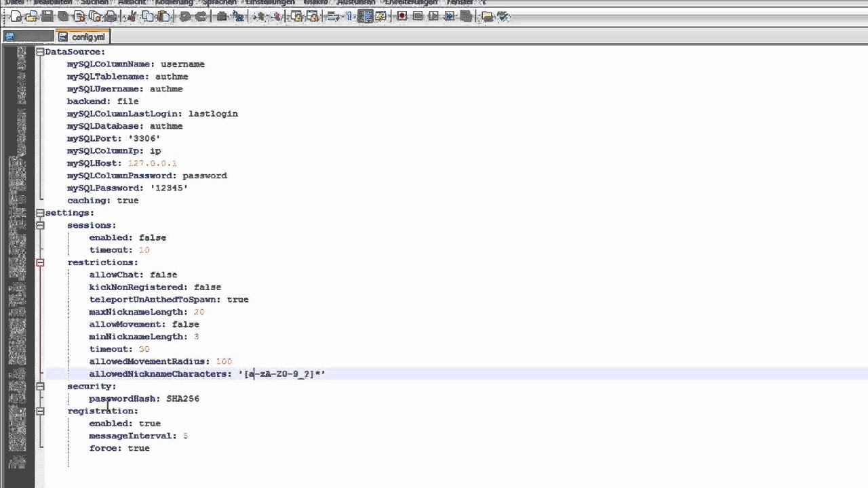Viewport: 868px width, 488px height.
Task: Click the mySQLHost value 127.0.0.1
Action: (152, 163)
